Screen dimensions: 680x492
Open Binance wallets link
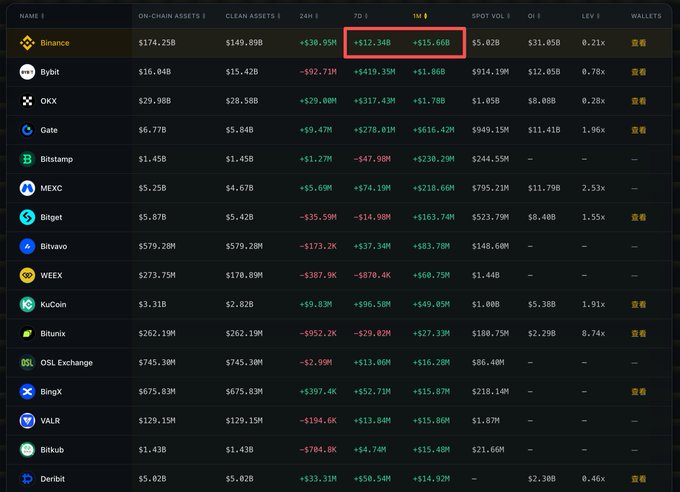[x=638, y=43]
